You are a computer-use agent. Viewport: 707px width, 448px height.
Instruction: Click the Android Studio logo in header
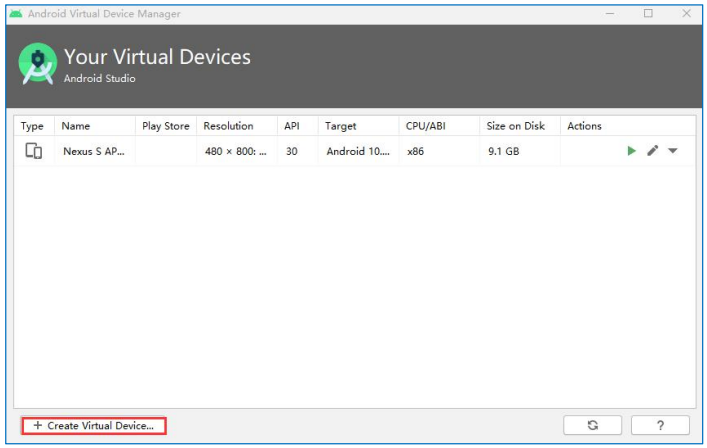click(x=38, y=64)
